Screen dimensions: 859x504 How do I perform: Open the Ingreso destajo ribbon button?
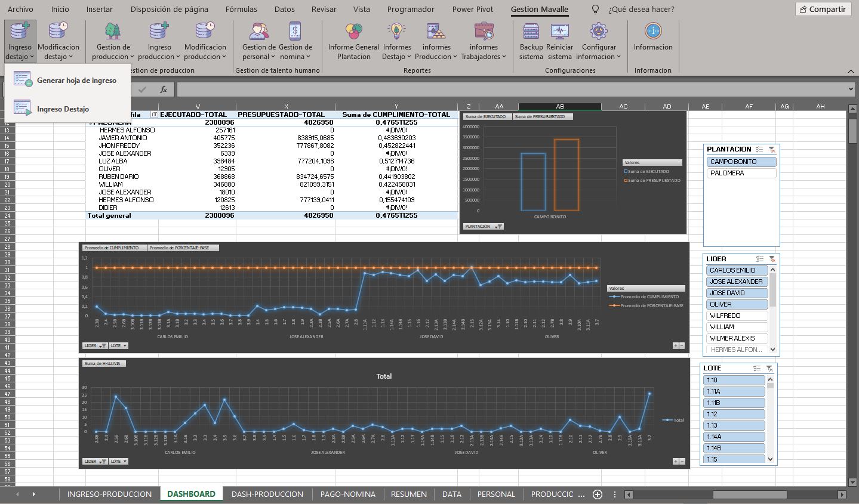(x=20, y=41)
